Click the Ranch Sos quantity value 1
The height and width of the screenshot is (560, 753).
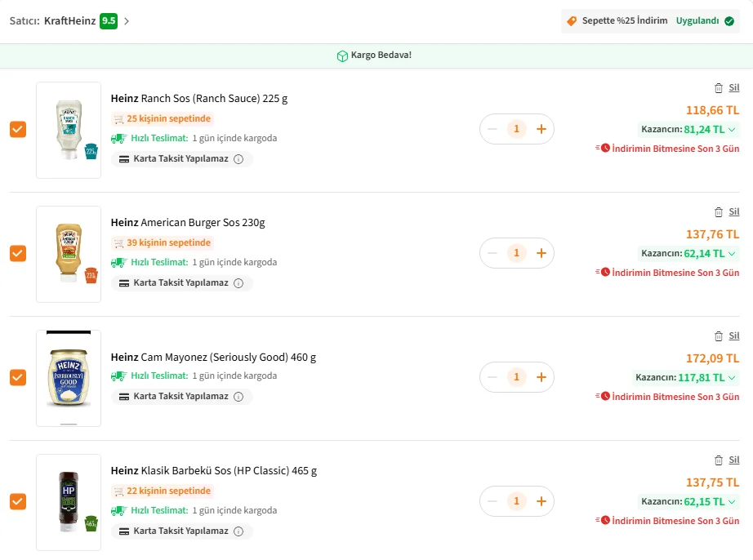pyautogui.click(x=517, y=129)
